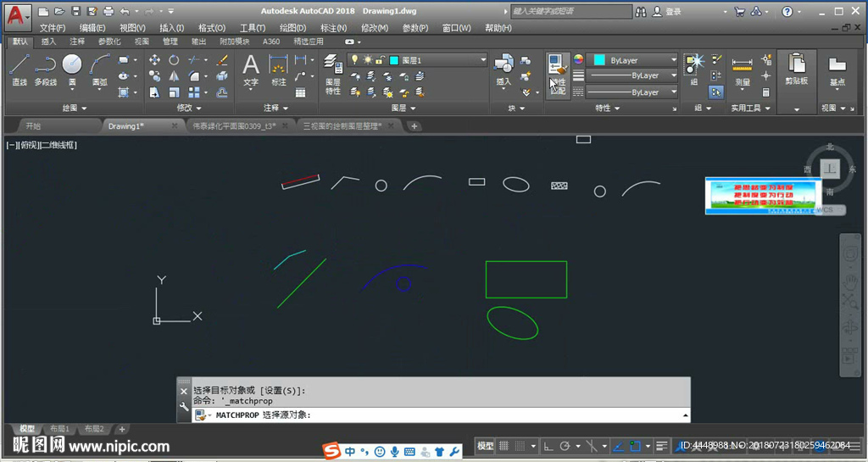
Task: Click the Table icon in Annotation panel
Action: coord(301,92)
